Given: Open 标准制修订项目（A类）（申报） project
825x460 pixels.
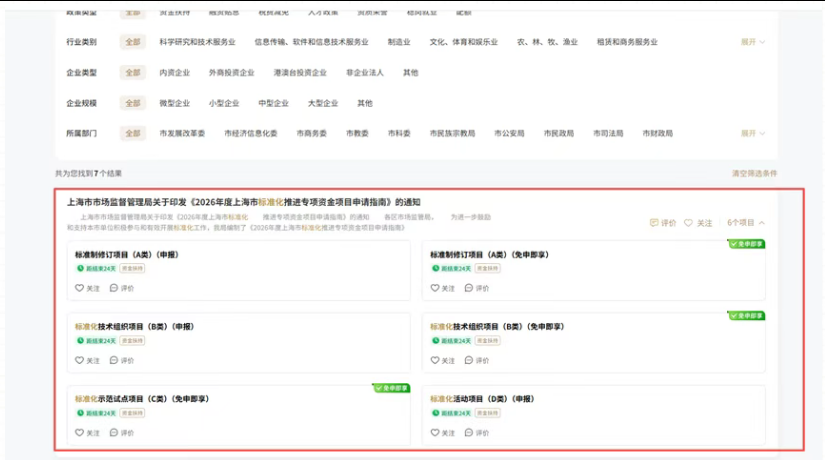Looking at the screenshot, I should pos(127,255).
